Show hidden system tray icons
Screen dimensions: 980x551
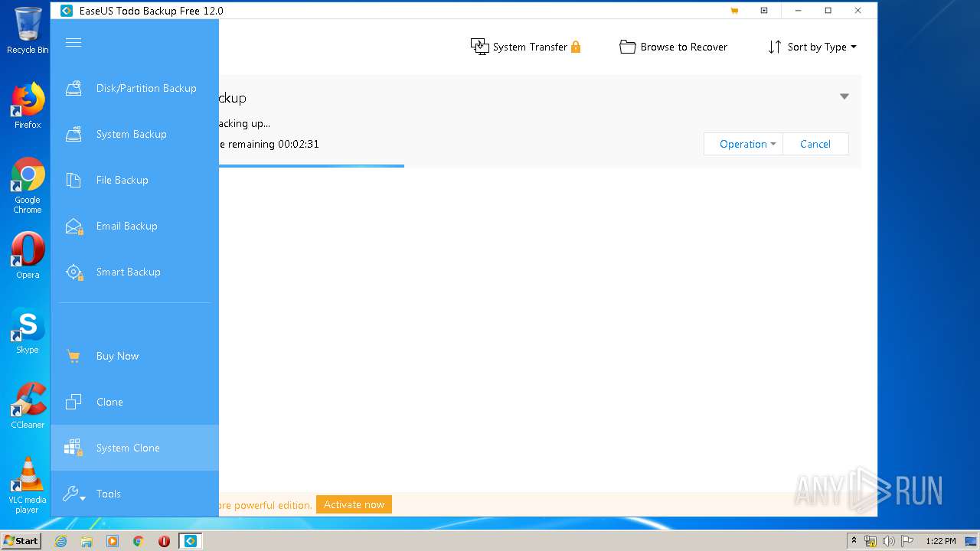pos(854,541)
